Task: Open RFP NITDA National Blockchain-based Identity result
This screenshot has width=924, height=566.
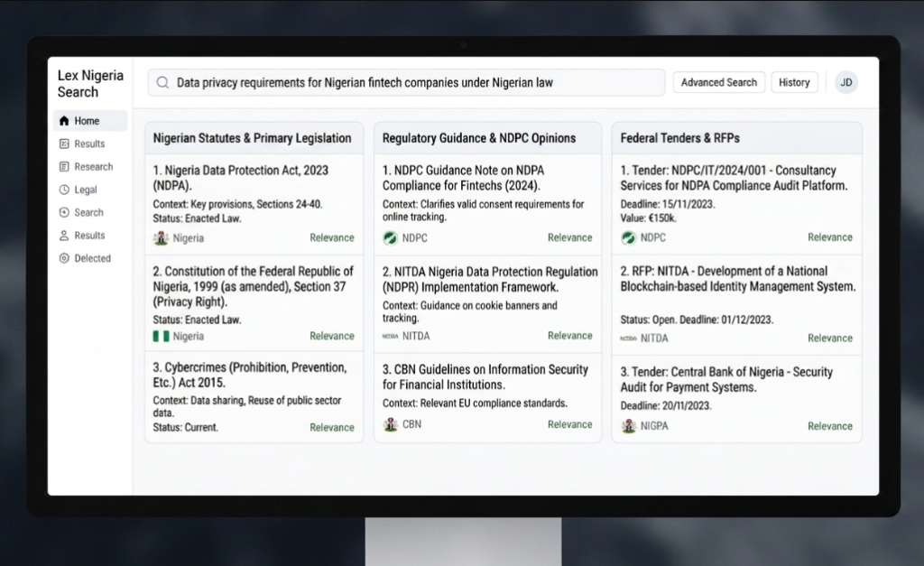Action: 738,279
